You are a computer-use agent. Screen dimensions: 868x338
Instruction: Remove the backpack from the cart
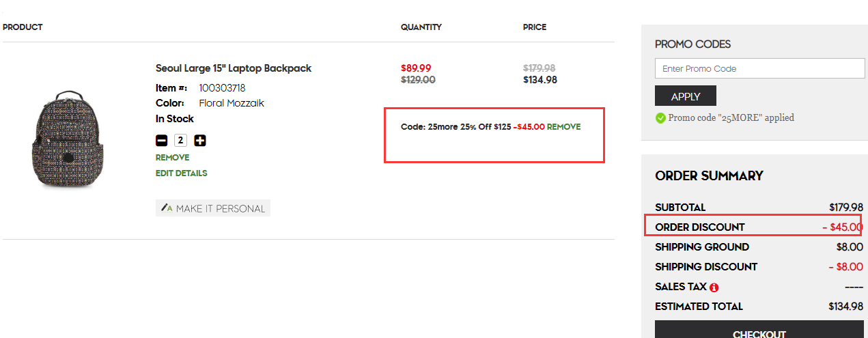coord(172,158)
